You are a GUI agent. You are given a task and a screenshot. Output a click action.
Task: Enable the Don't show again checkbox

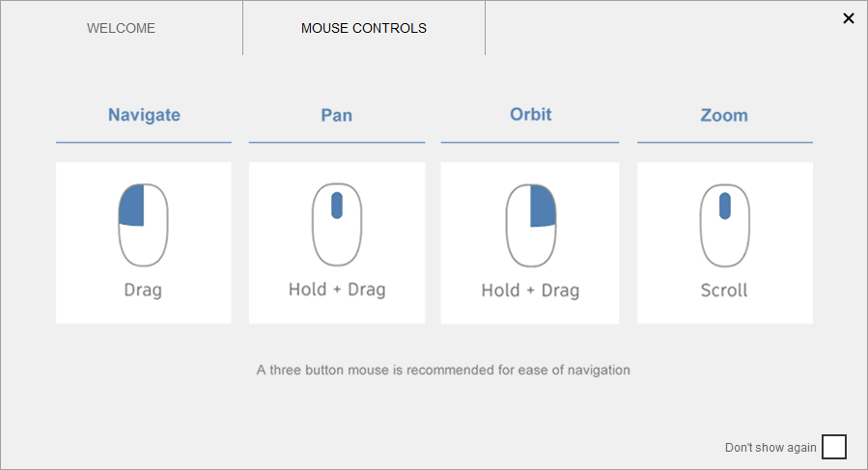(x=834, y=447)
